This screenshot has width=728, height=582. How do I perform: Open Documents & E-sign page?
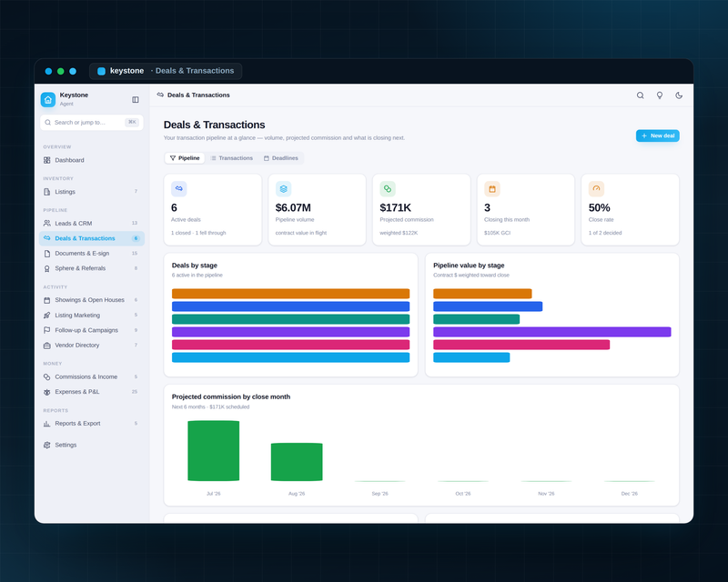click(x=92, y=254)
